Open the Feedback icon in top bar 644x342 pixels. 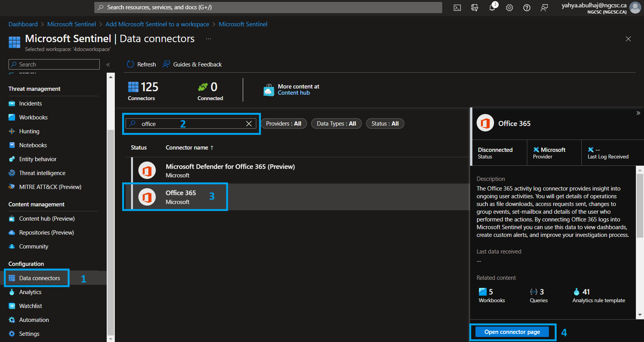click(x=544, y=8)
